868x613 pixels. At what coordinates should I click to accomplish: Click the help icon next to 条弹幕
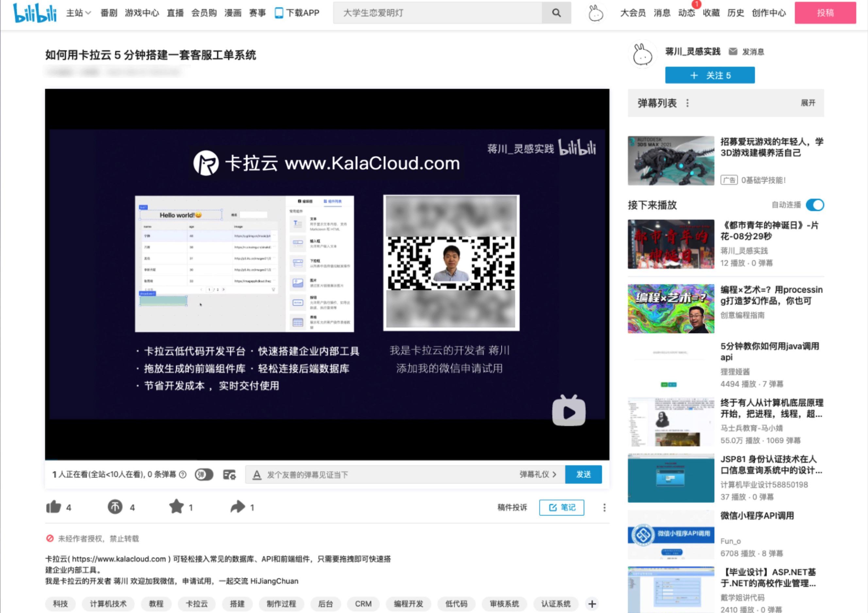(x=183, y=475)
